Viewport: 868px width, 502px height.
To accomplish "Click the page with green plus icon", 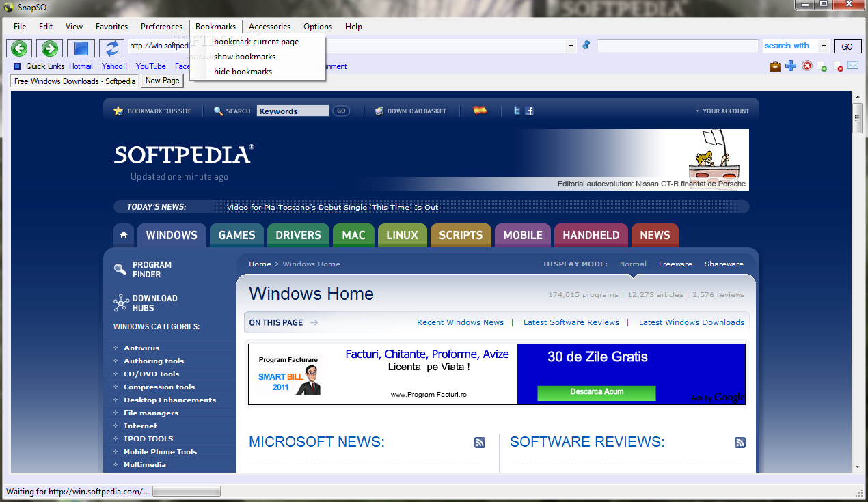I will 822,66.
